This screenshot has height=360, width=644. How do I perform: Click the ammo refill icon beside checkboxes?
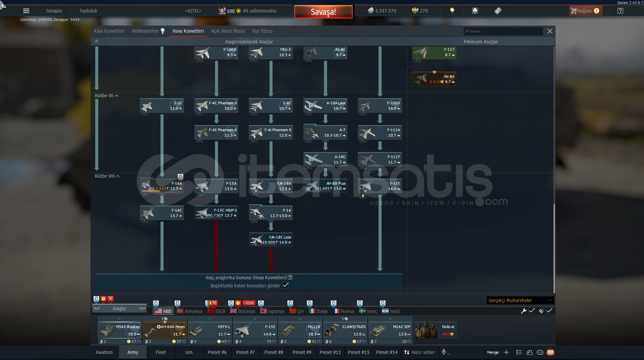point(541,311)
